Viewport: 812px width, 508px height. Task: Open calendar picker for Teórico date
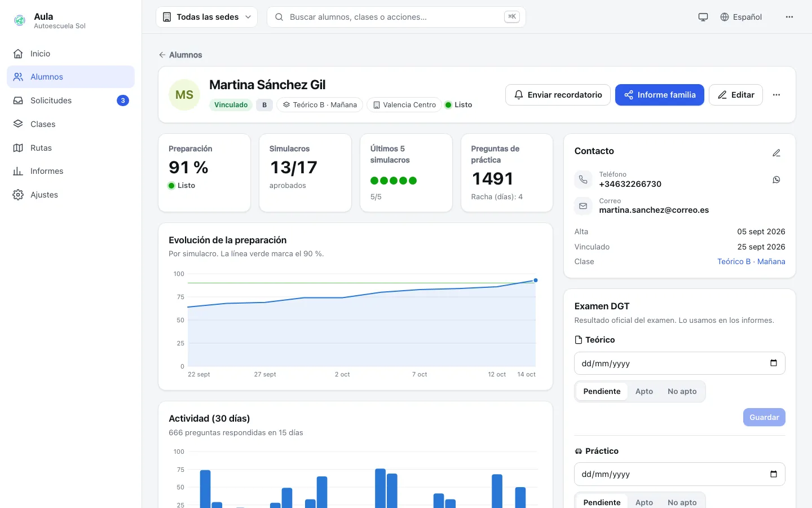774,363
